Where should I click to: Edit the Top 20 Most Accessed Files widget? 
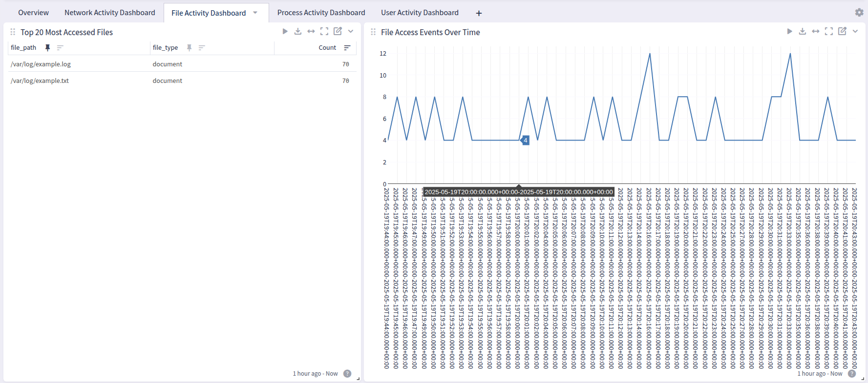click(338, 31)
